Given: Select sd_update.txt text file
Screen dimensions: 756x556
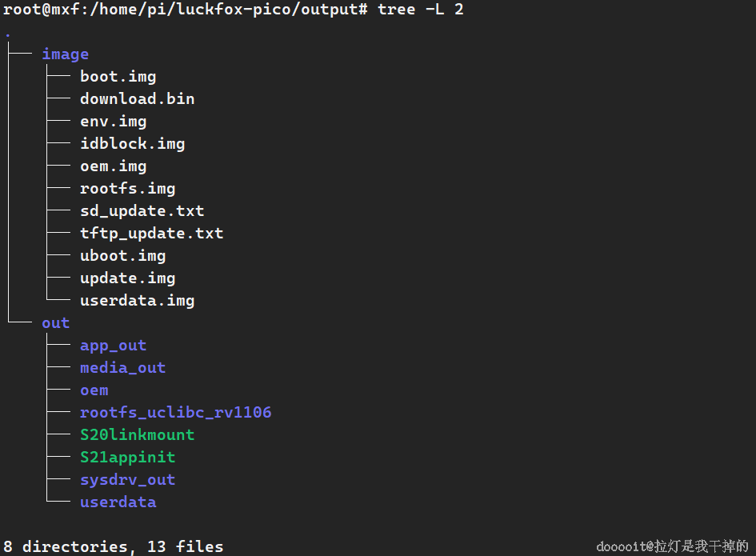Looking at the screenshot, I should 142,211.
